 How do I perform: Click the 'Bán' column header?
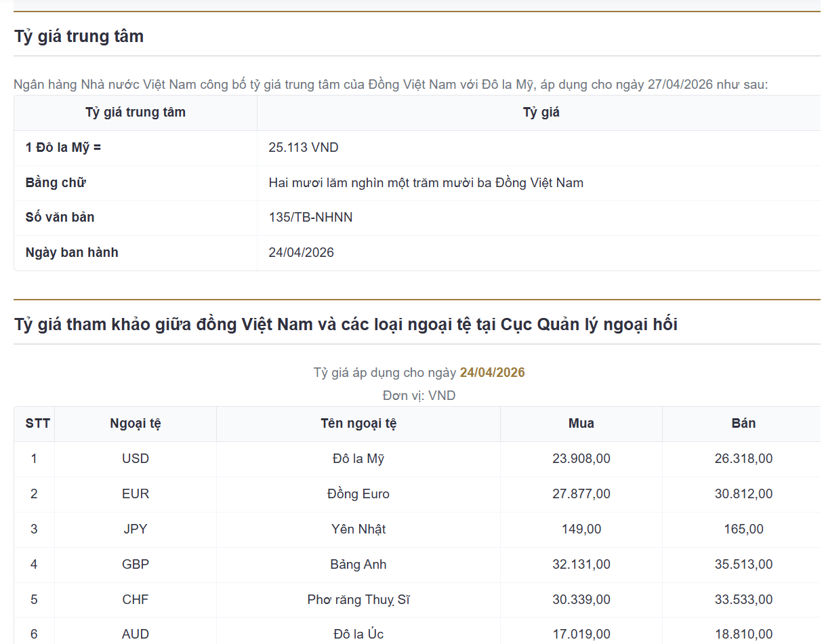743,423
